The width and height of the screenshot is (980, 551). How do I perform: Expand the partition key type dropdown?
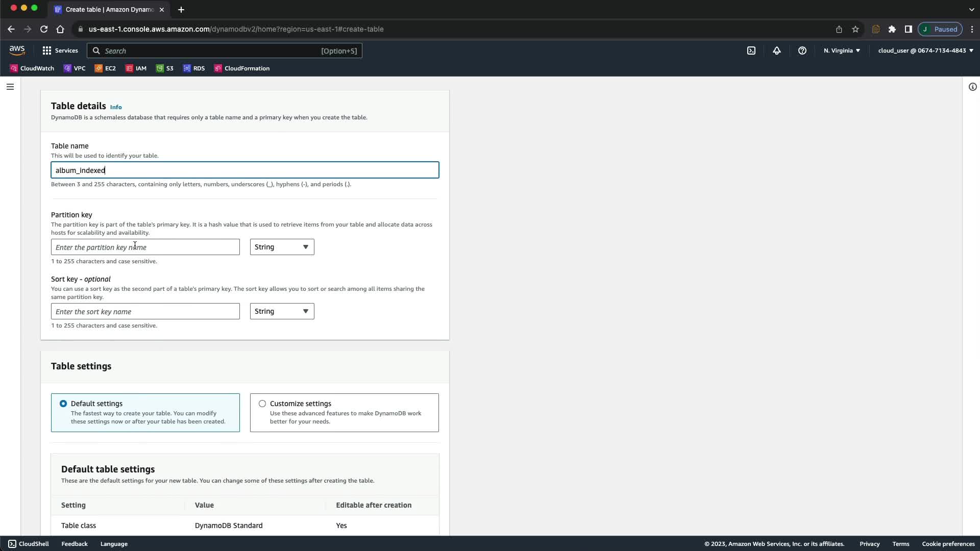click(x=282, y=247)
